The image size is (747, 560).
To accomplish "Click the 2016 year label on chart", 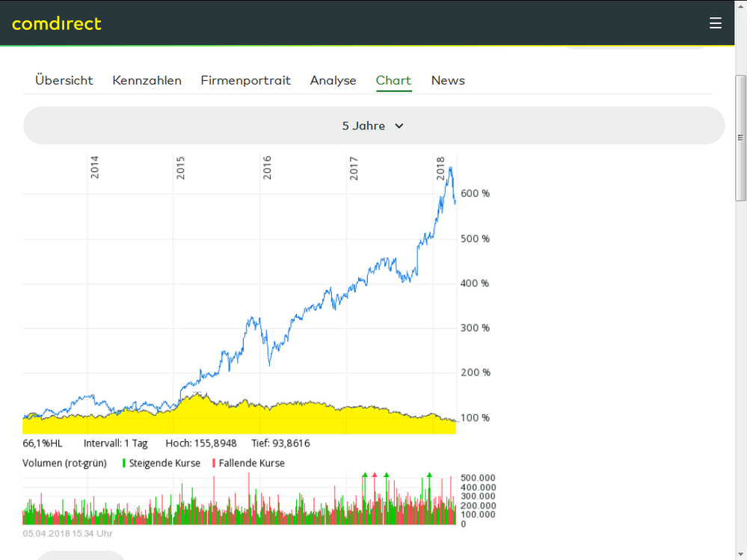I will [x=267, y=167].
